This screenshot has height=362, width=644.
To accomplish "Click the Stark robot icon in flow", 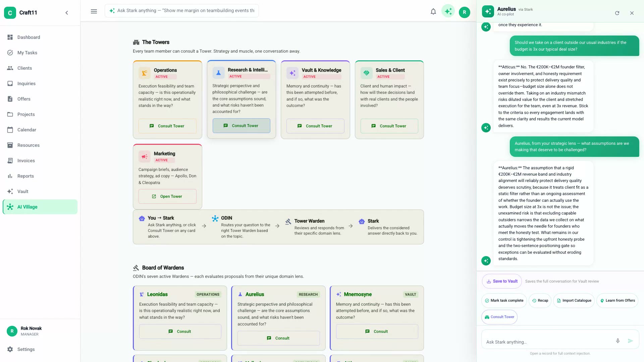I will pos(362,222).
